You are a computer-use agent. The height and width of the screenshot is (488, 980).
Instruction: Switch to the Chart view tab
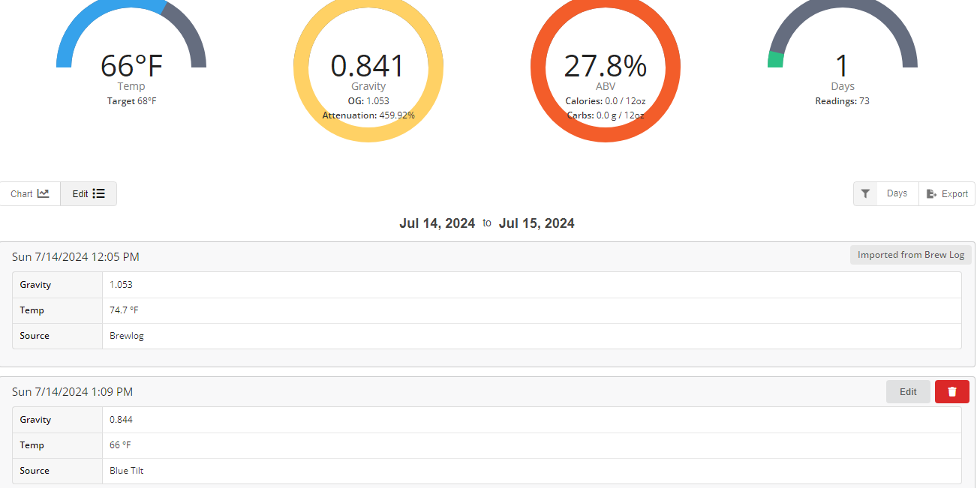30,193
